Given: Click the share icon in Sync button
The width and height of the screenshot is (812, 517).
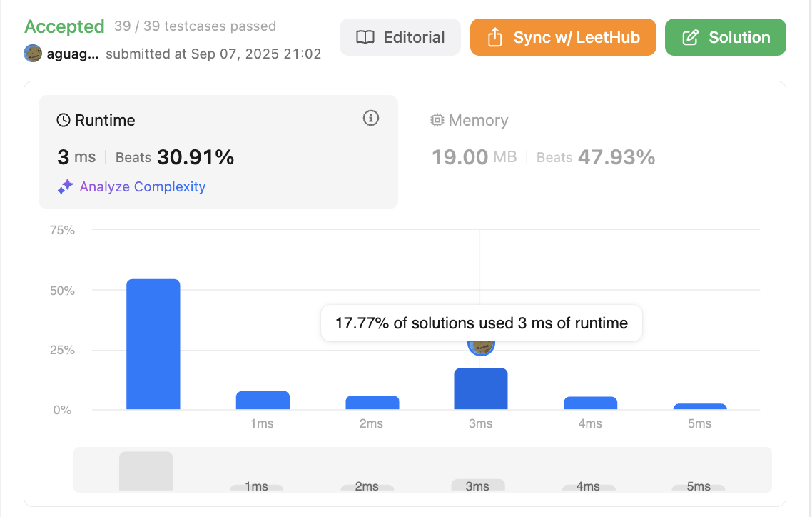Looking at the screenshot, I should tap(495, 37).
